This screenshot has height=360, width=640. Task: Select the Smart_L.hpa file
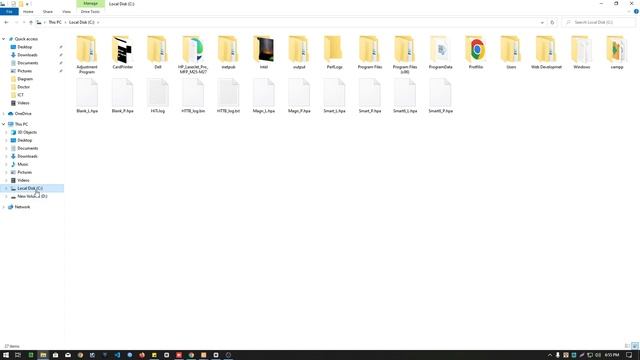(x=334, y=96)
